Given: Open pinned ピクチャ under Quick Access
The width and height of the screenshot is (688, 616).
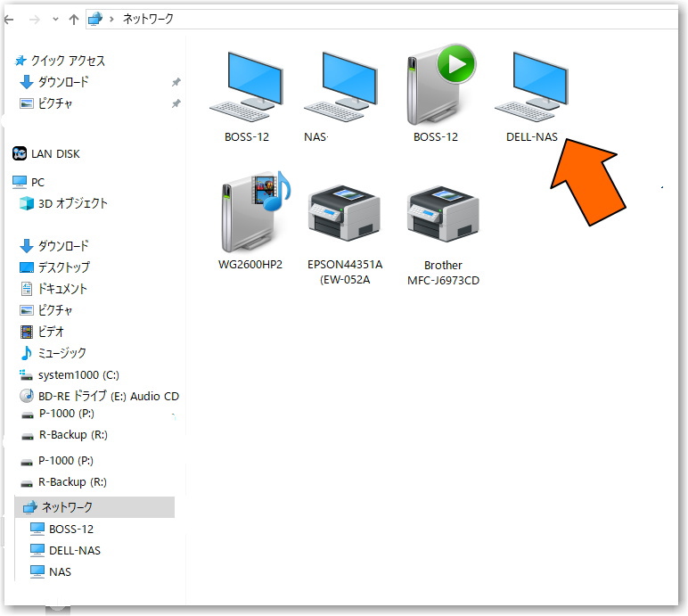Looking at the screenshot, I should (46, 103).
